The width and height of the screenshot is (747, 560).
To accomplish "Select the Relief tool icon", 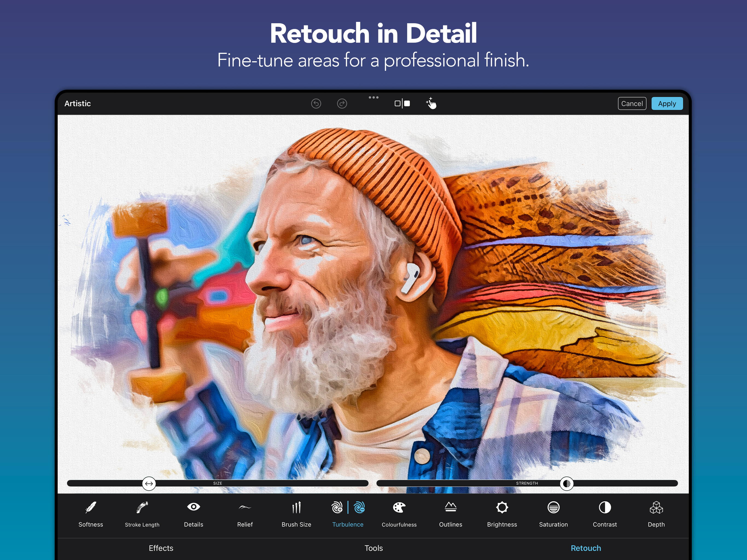I will coord(245,507).
